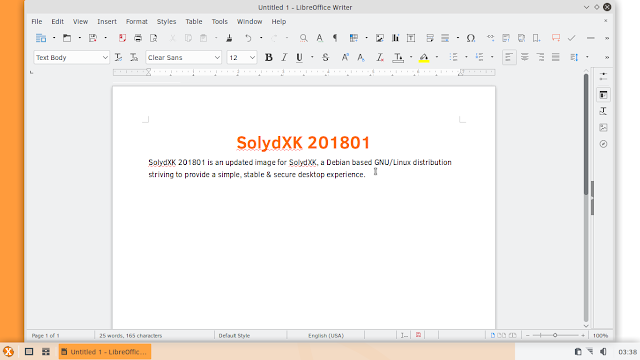The width and height of the screenshot is (640, 360).
Task: Open the File menu
Action: coord(37,22)
